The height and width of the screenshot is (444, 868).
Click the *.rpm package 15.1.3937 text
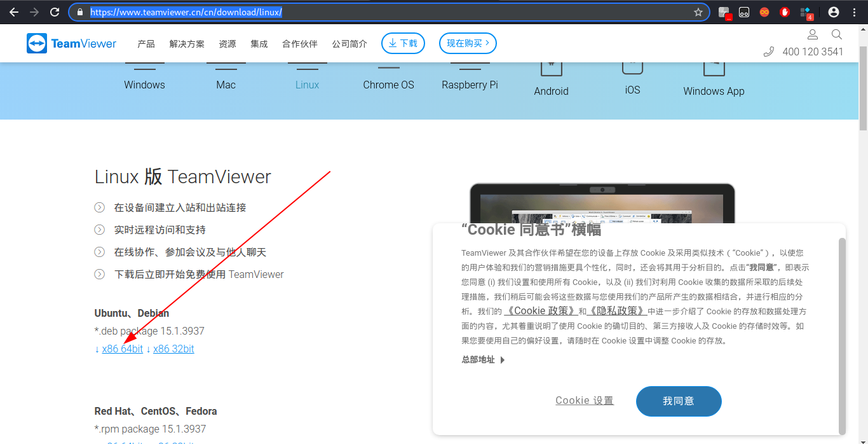[x=150, y=429]
